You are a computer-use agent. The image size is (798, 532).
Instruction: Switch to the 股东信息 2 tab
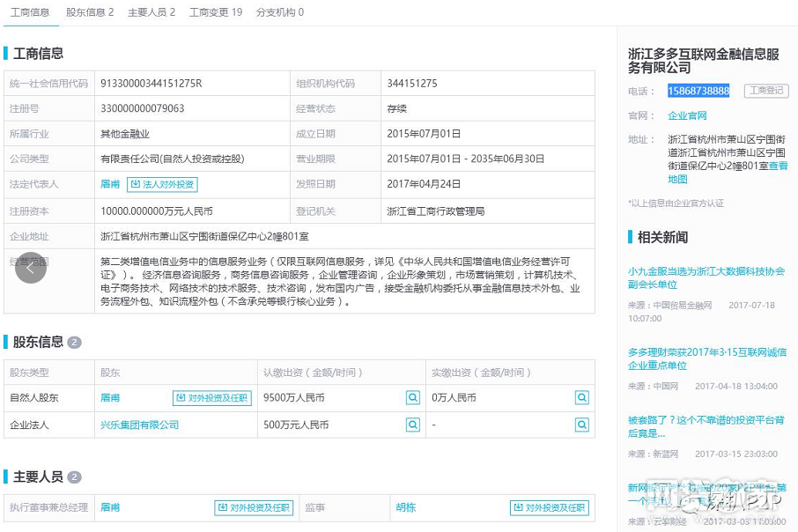[x=90, y=12]
